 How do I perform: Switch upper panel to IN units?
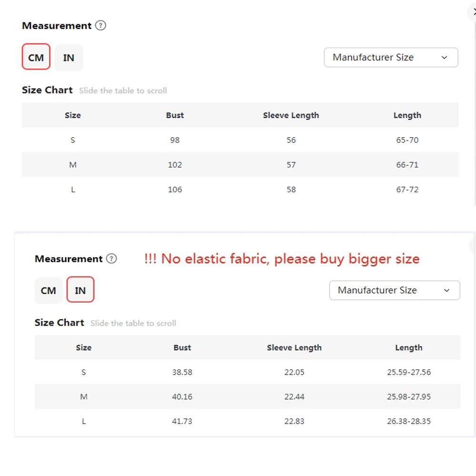pyautogui.click(x=69, y=58)
